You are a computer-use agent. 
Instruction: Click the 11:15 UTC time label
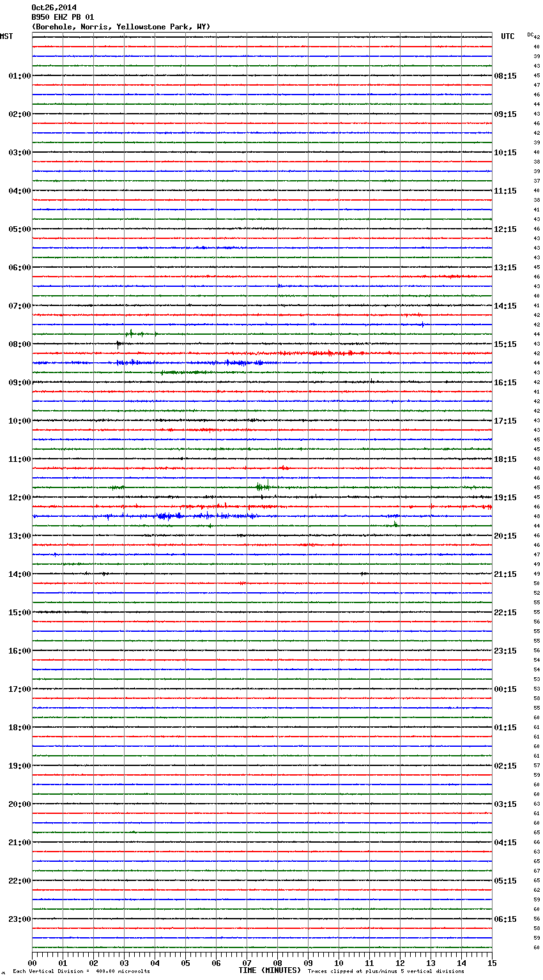click(x=505, y=191)
